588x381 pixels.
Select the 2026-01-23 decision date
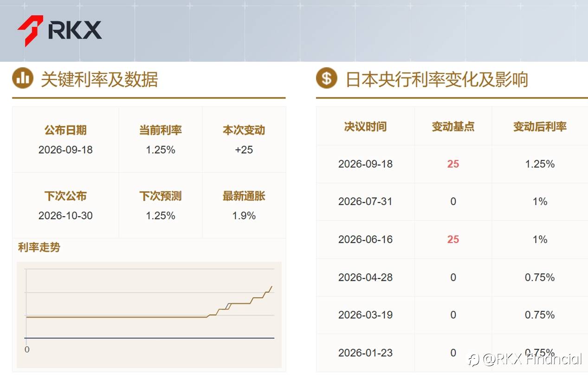pos(365,353)
